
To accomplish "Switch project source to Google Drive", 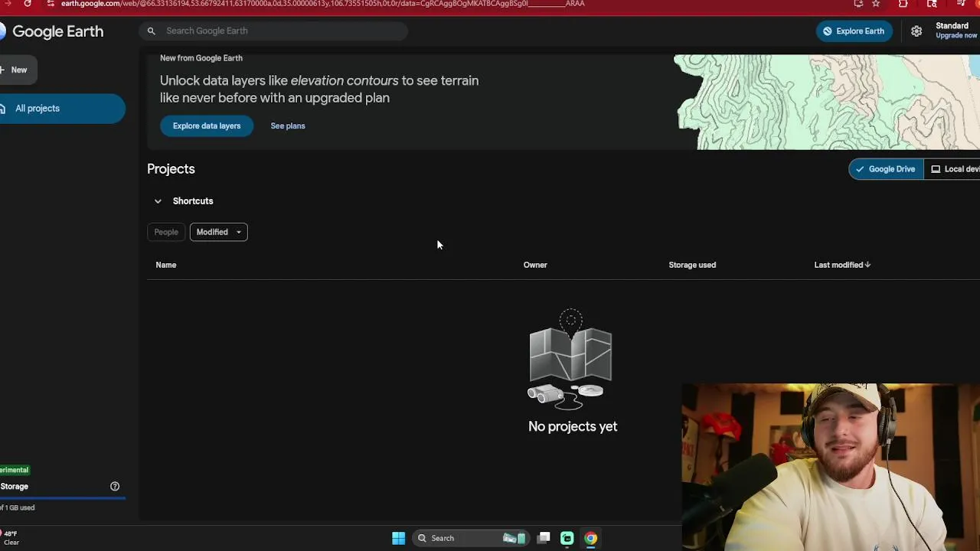I will 886,169.
